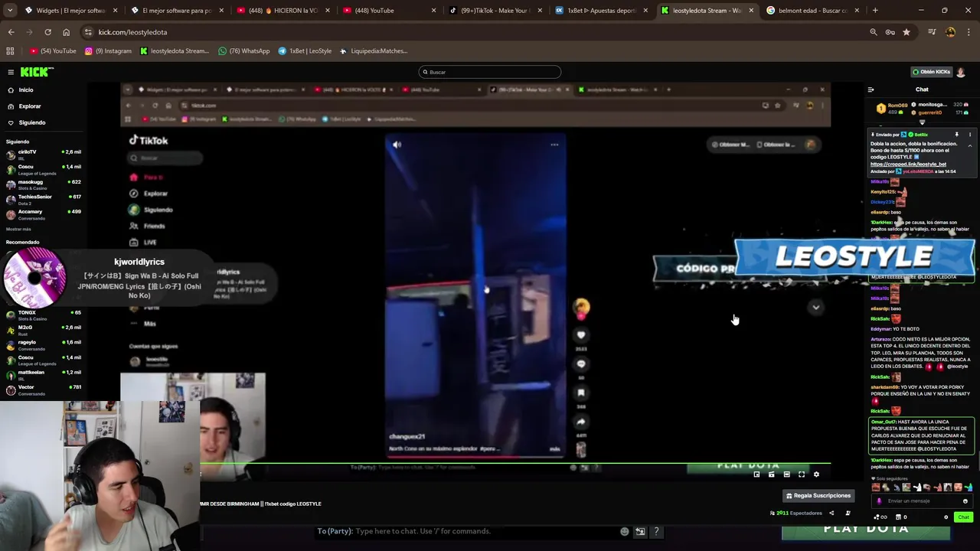Reload the page in Chrome

coord(47,32)
